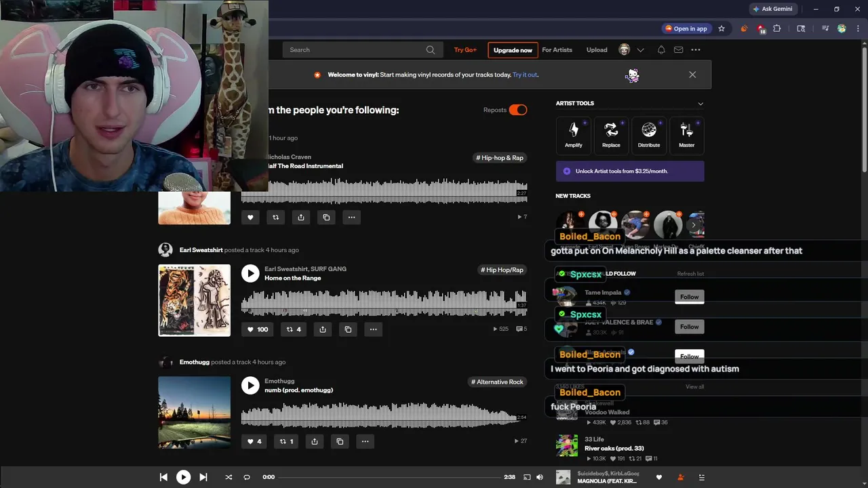Copy link for Half The Road Instrumental
The width and height of the screenshot is (868, 488).
[326, 218]
